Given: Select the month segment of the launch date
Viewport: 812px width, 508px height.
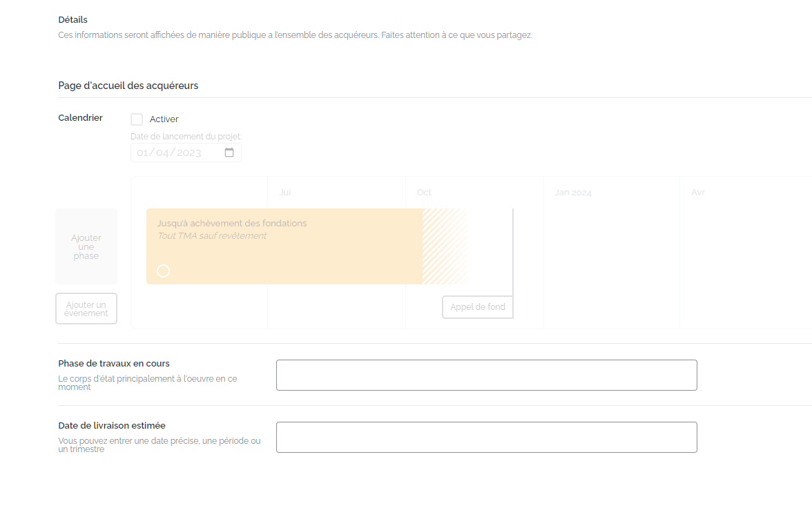Looking at the screenshot, I should pos(163,153).
